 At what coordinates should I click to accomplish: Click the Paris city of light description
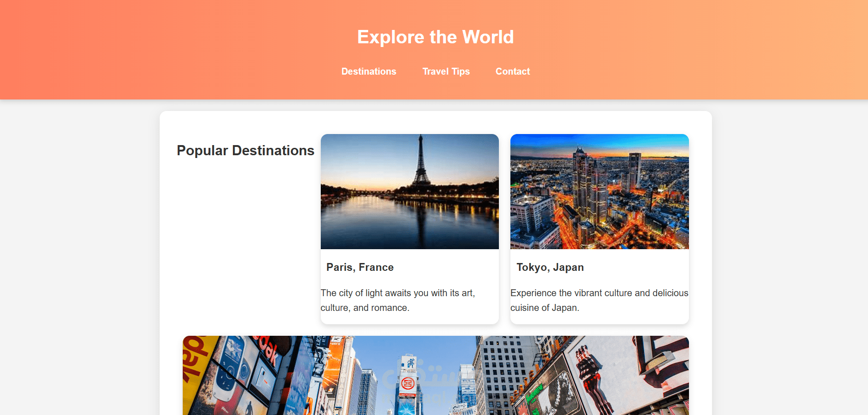(x=398, y=300)
